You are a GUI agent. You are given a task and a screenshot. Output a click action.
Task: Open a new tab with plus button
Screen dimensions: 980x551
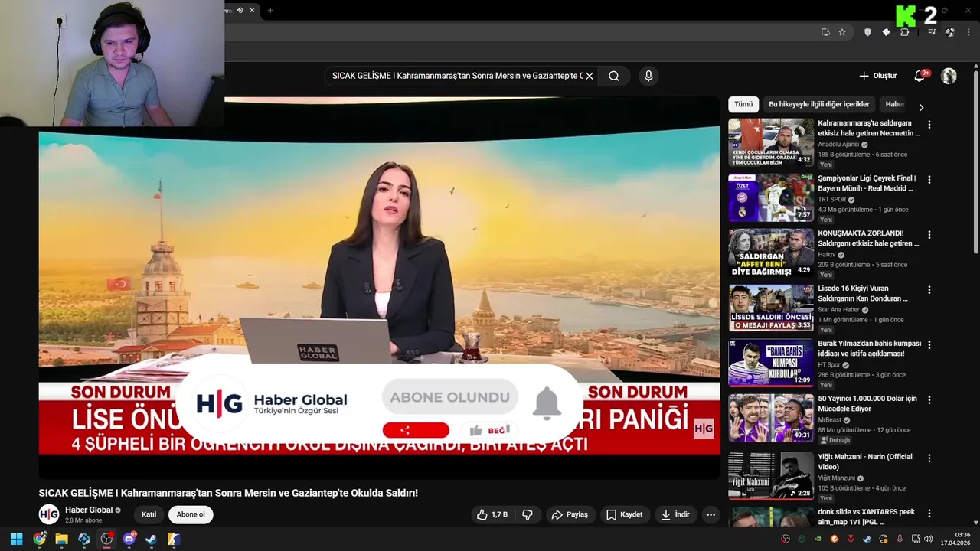point(270,10)
